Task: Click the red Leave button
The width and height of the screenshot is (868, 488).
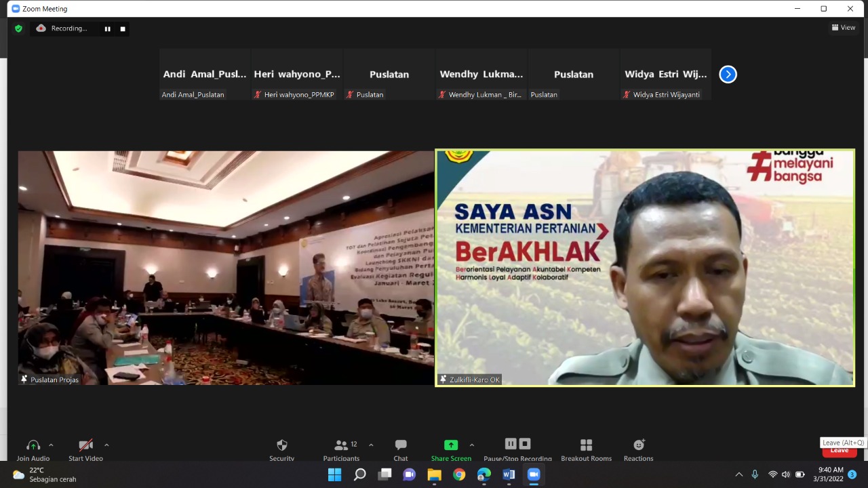Action: [x=839, y=451]
